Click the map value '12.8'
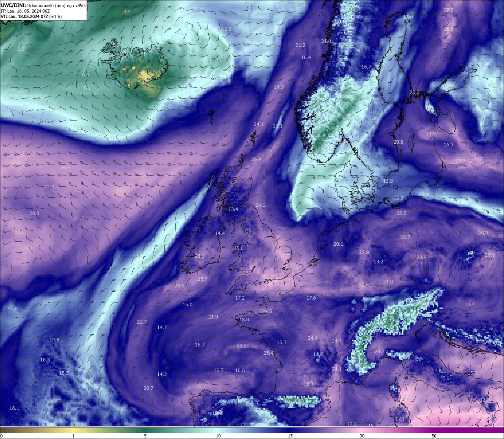 pyautogui.click(x=226, y=29)
